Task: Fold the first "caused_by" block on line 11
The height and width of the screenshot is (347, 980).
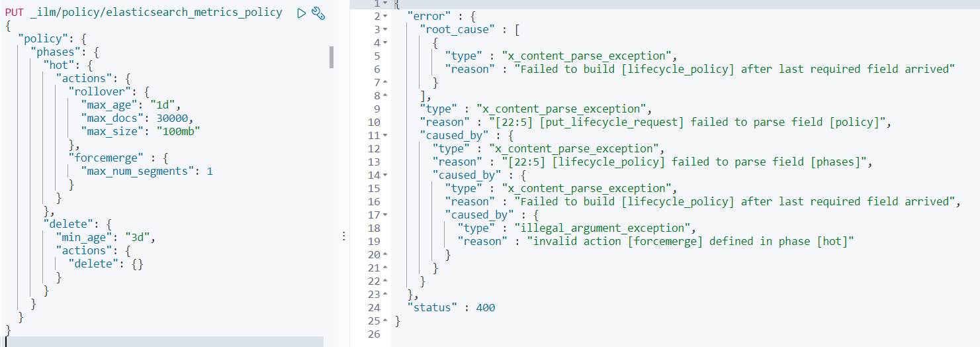Action: (x=385, y=135)
